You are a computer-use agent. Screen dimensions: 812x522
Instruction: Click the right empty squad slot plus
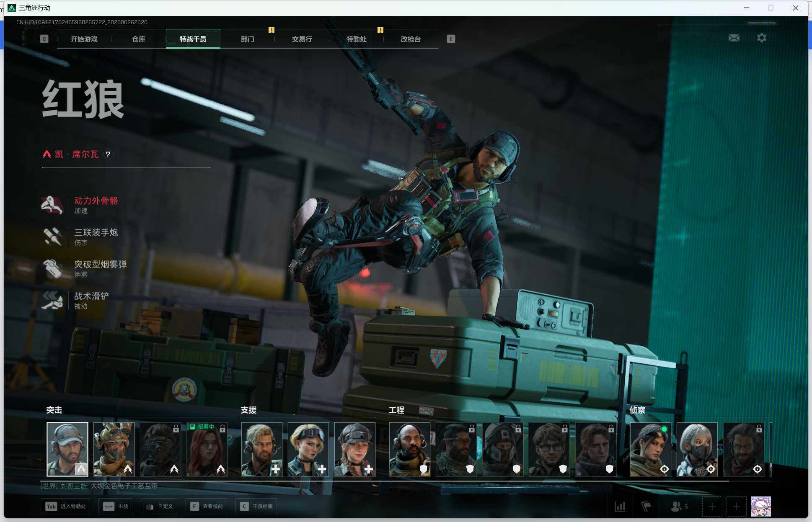(736, 507)
